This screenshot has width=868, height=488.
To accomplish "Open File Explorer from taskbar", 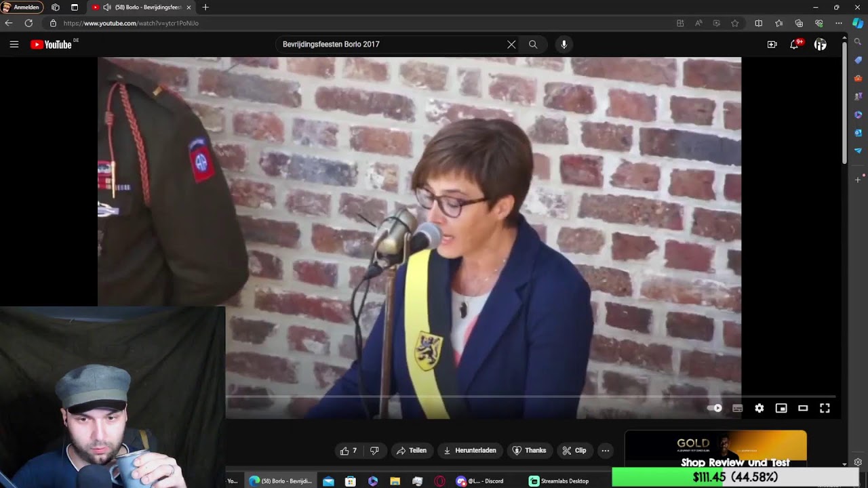I will click(395, 481).
